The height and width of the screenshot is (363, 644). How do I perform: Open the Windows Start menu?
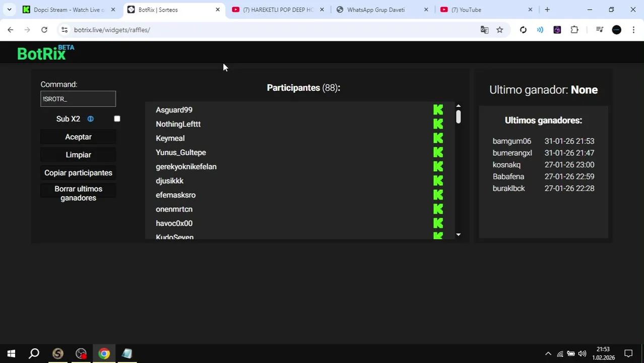[11, 354]
